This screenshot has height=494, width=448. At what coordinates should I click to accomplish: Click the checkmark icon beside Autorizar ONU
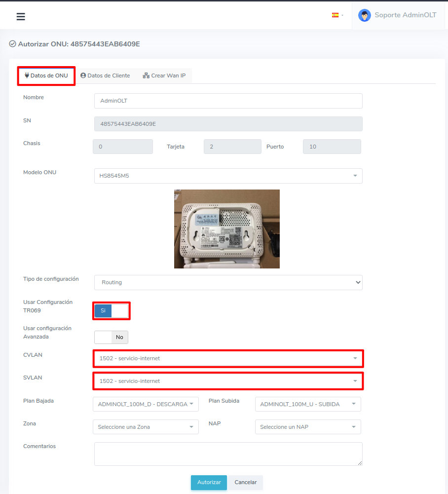coord(12,44)
